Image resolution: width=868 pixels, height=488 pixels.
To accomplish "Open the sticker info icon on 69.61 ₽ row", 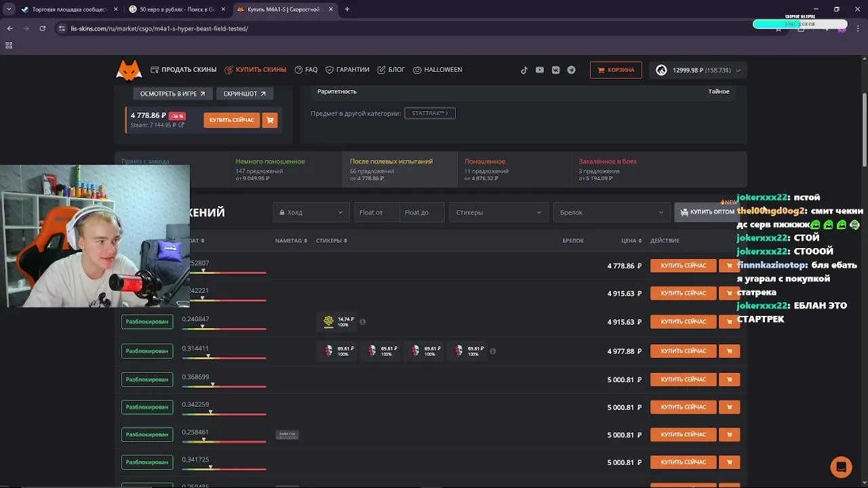I will (x=493, y=351).
